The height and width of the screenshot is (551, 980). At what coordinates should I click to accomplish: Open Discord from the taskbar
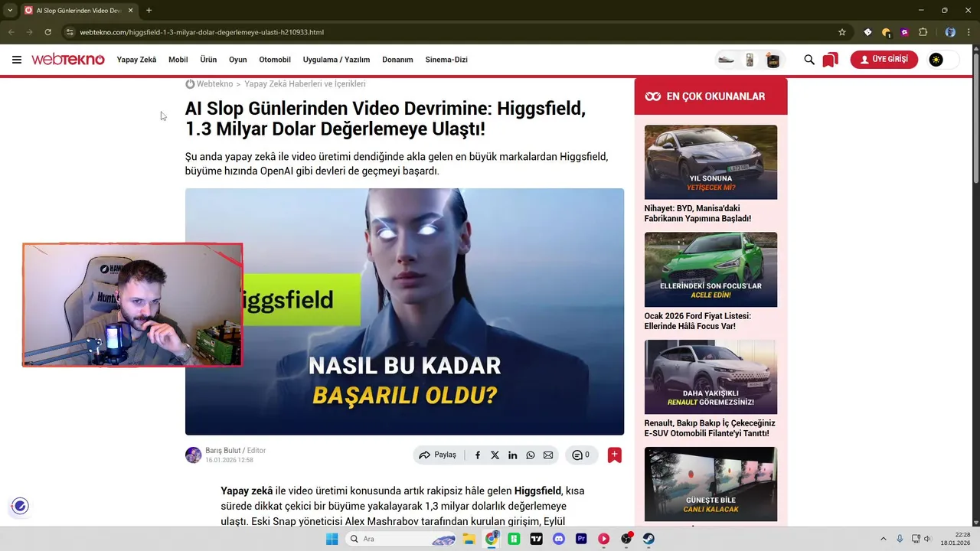click(x=559, y=539)
